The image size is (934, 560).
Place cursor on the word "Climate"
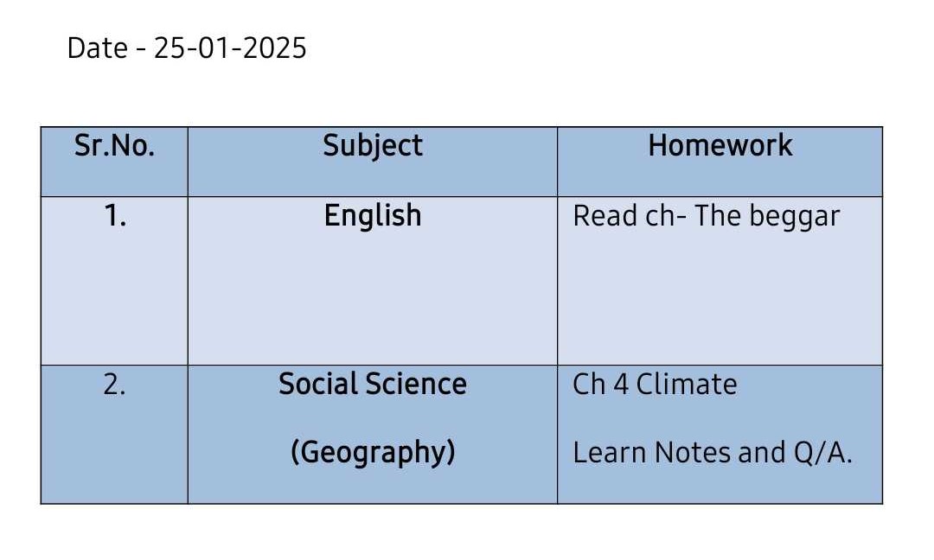687,385
